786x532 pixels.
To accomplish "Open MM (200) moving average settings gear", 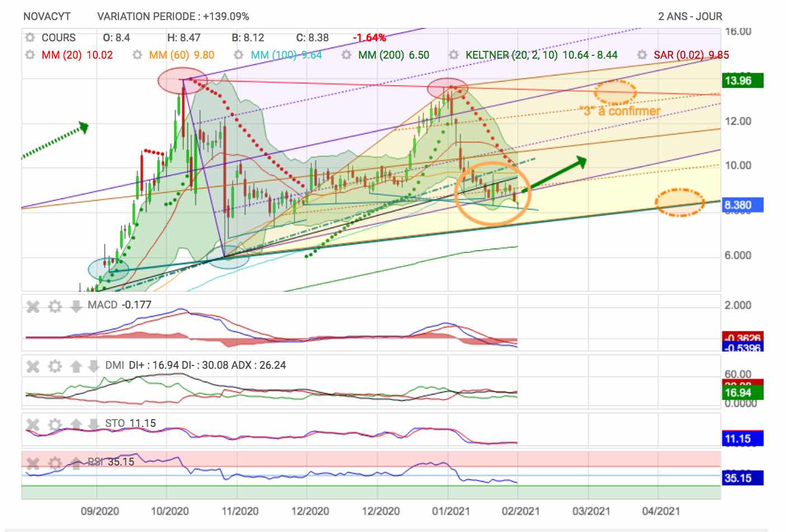I will point(346,55).
